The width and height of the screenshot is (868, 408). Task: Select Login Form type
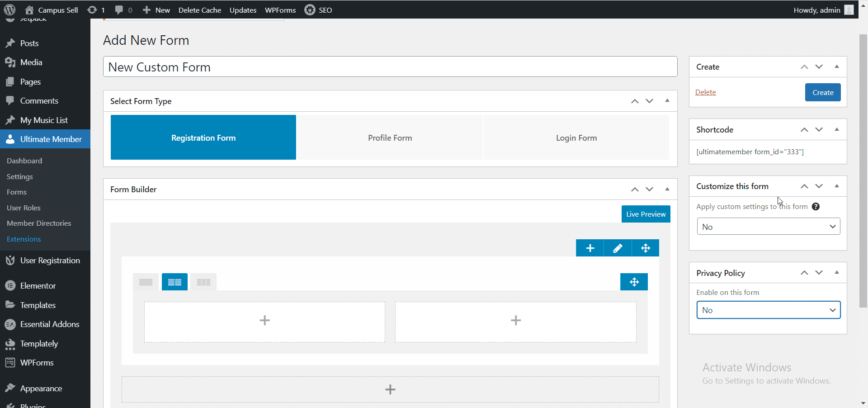pyautogui.click(x=576, y=138)
